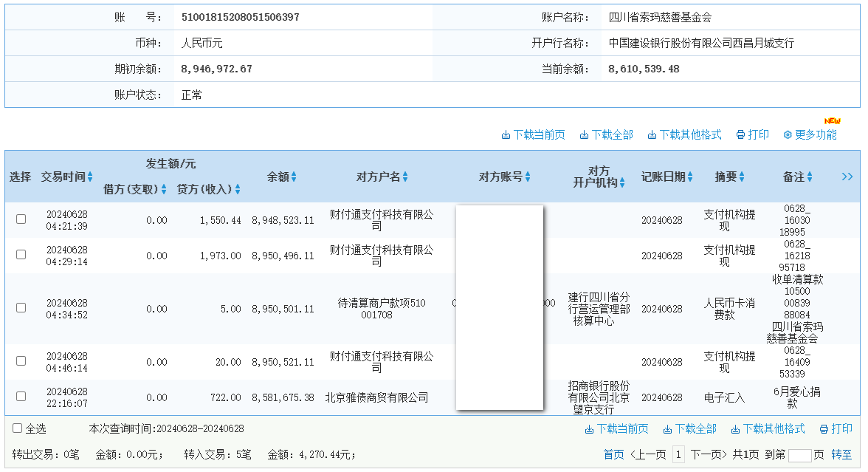Sort by 对方账号 using its sort arrows

coord(528,177)
